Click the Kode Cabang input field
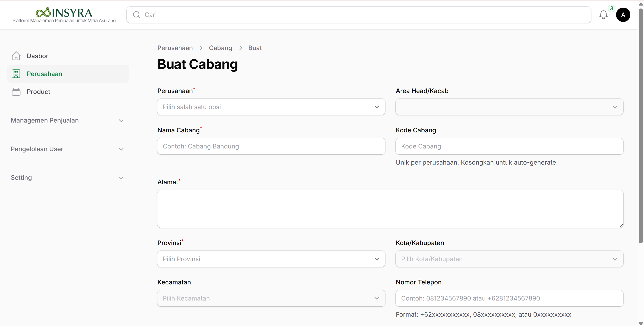Image resolution: width=644 pixels, height=326 pixels. pyautogui.click(x=509, y=146)
